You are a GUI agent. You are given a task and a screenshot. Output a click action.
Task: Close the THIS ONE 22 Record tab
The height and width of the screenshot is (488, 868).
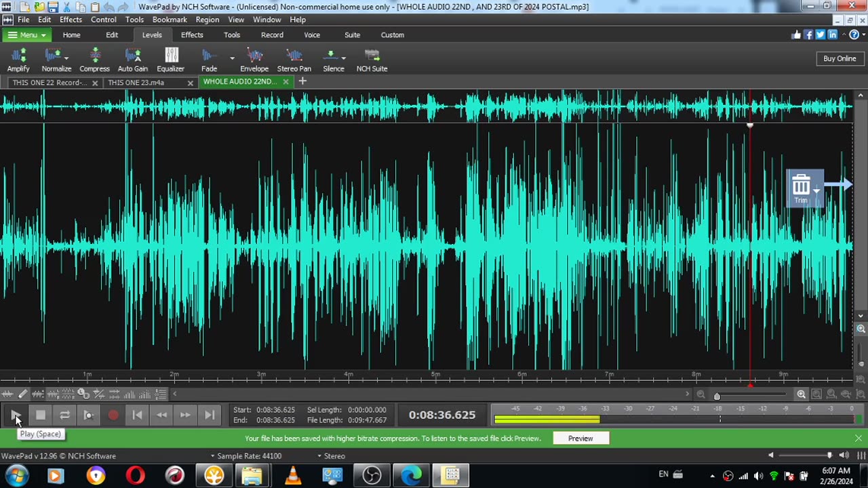(x=95, y=83)
